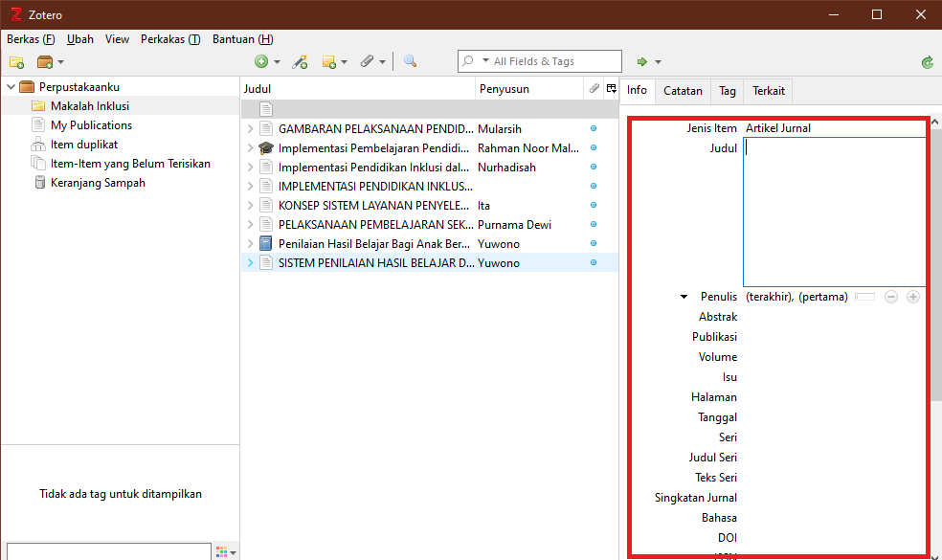Click the New Note icon
This screenshot has width=942, height=560.
(x=328, y=61)
